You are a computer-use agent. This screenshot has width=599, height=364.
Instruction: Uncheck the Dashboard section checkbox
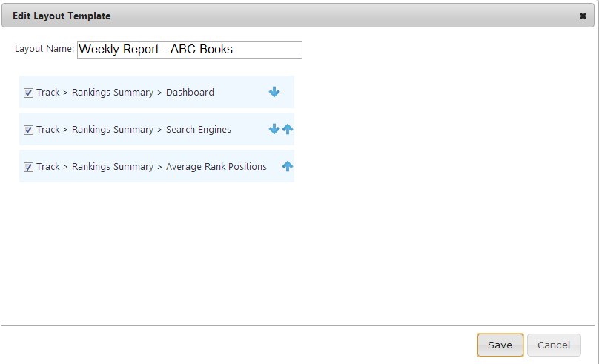[28, 93]
